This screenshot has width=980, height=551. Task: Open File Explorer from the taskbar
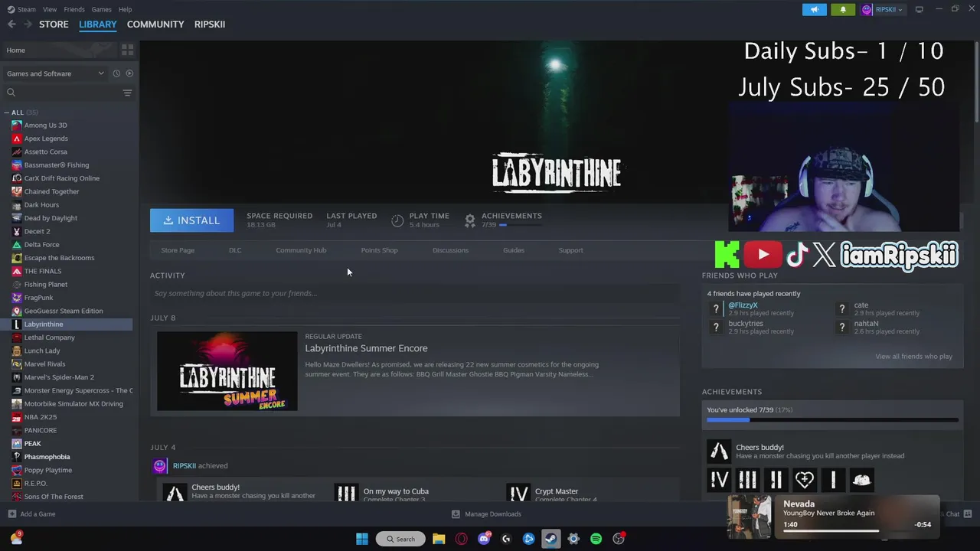[439, 539]
